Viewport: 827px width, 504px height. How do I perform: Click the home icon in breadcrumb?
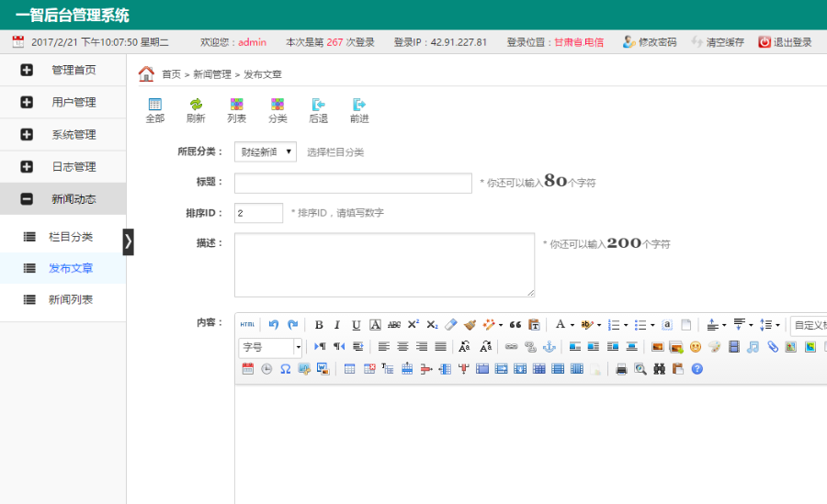coord(146,73)
